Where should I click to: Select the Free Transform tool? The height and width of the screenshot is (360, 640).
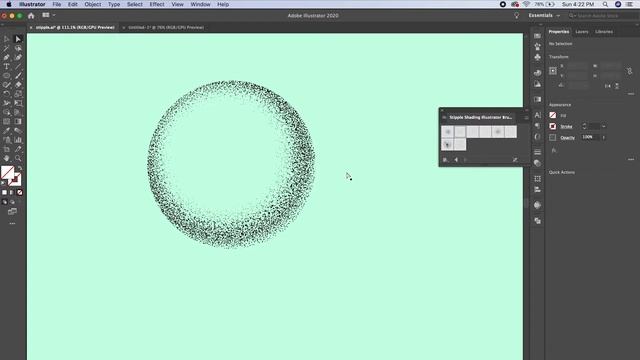pyautogui.click(x=18, y=103)
